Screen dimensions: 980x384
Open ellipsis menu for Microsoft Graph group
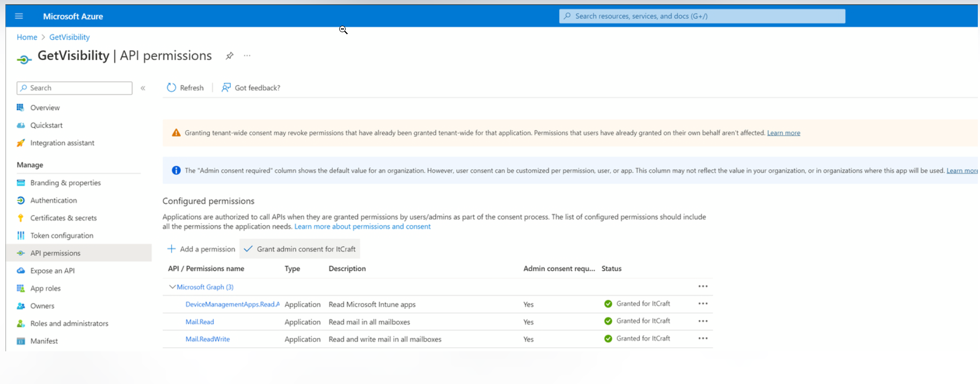[x=703, y=286]
